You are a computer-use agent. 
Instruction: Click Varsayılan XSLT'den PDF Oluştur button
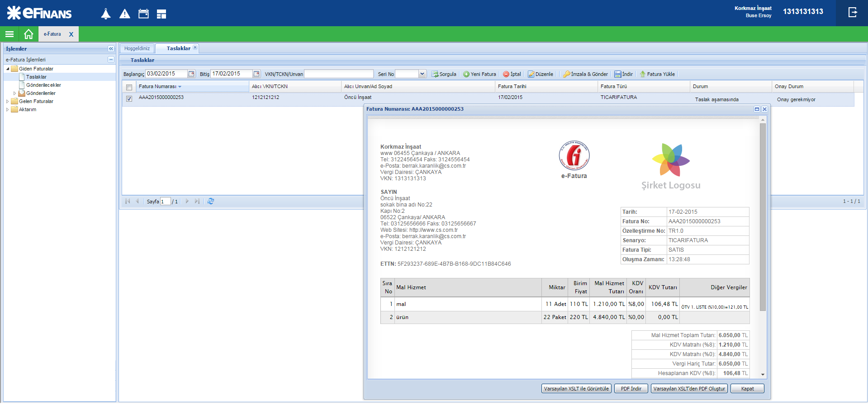point(689,389)
